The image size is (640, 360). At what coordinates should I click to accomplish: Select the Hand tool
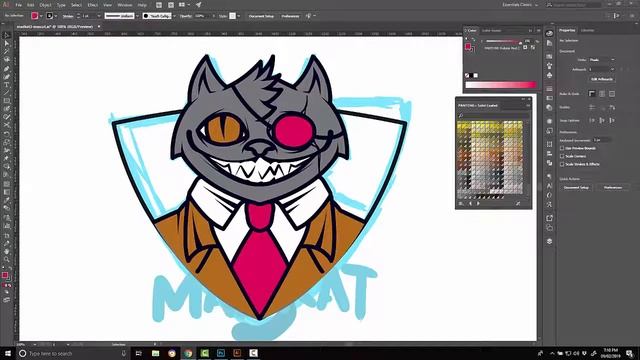(x=7, y=251)
